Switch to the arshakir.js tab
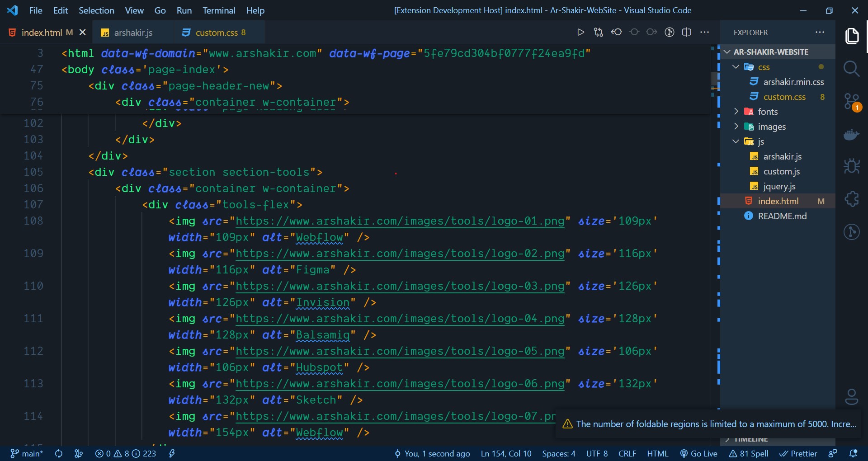This screenshot has width=868, height=461. click(133, 32)
